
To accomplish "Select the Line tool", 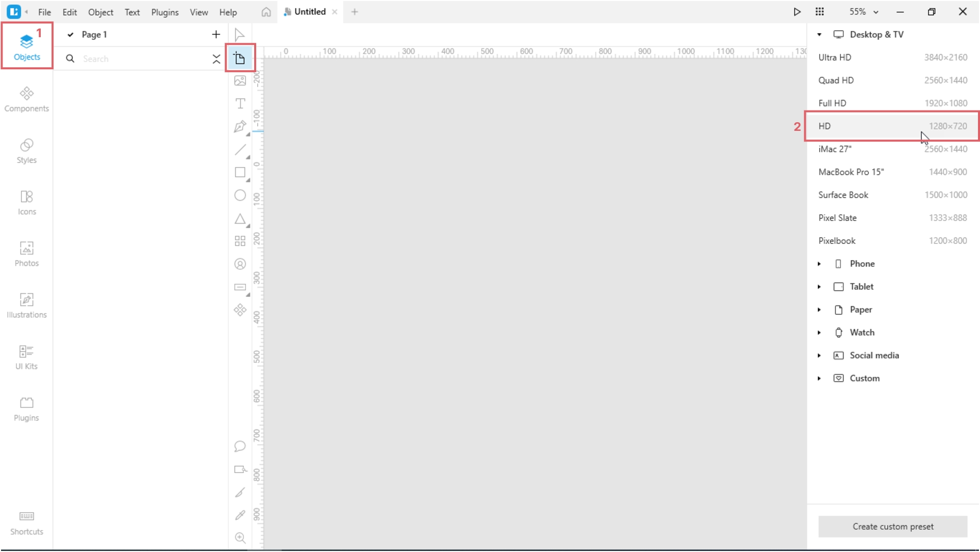I will pos(240,150).
